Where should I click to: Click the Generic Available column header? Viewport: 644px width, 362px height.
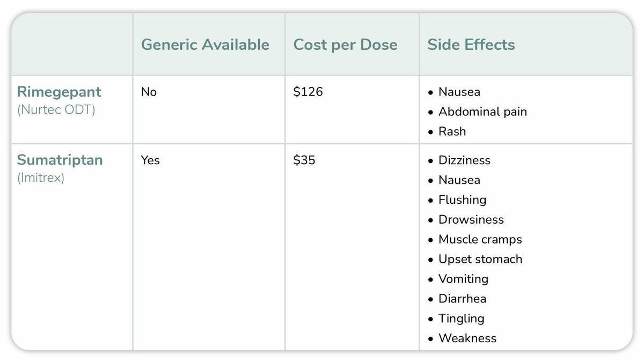pyautogui.click(x=205, y=45)
